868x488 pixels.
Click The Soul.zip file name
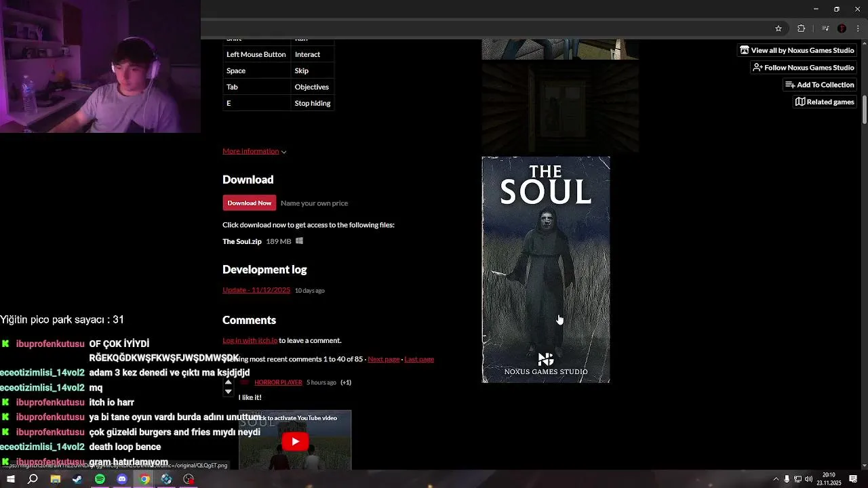click(242, 241)
